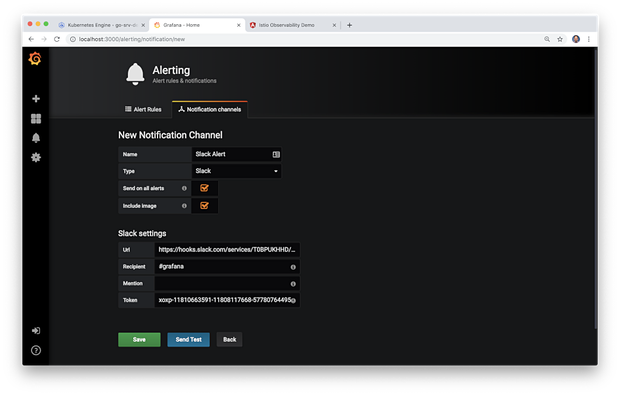Open the Grafana logo home menu
Image resolution: width=620 pixels, height=395 pixels.
click(x=35, y=59)
